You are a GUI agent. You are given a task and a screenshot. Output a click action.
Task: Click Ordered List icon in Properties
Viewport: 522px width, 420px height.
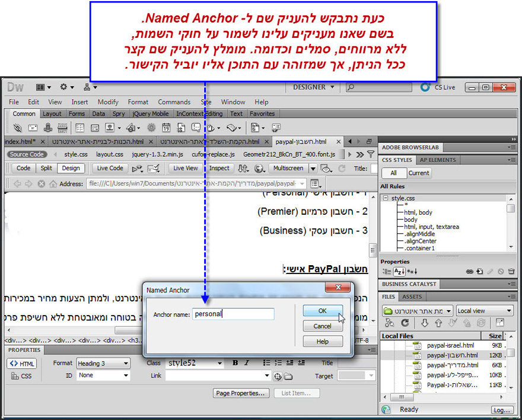[278, 363]
